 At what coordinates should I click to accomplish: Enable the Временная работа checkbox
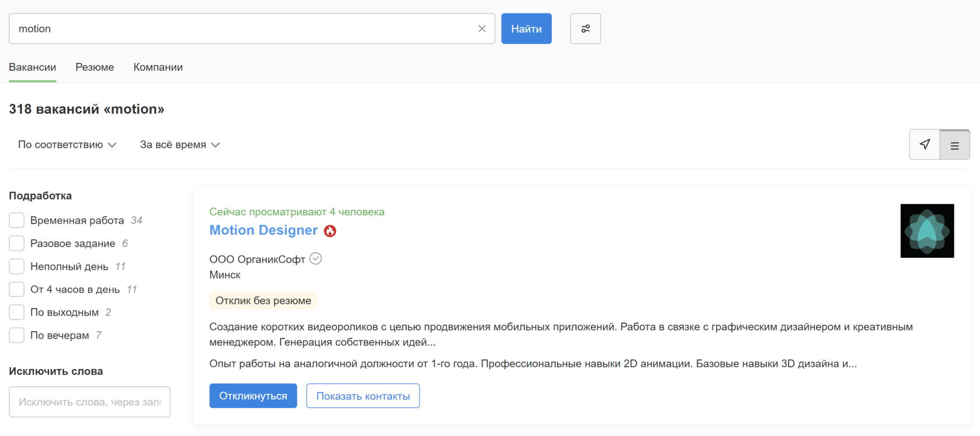[17, 220]
